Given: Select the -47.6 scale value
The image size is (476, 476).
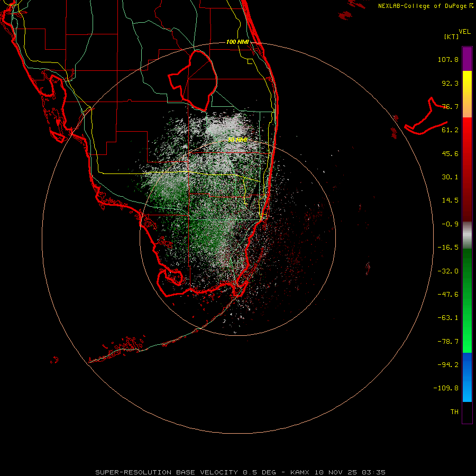Looking at the screenshot, I should coord(448,295).
